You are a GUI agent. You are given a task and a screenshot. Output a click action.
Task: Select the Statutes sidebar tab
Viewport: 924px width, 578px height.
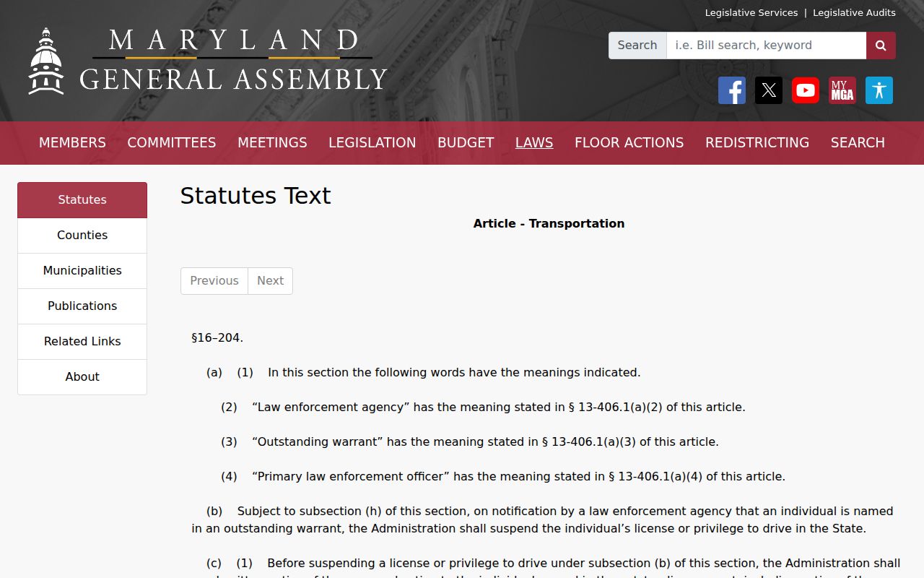click(82, 200)
